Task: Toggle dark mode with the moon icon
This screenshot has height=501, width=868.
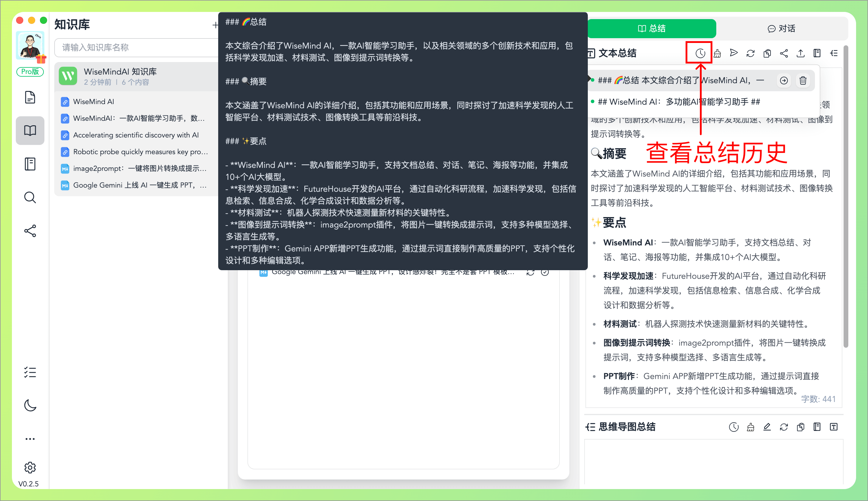Action: tap(30, 406)
